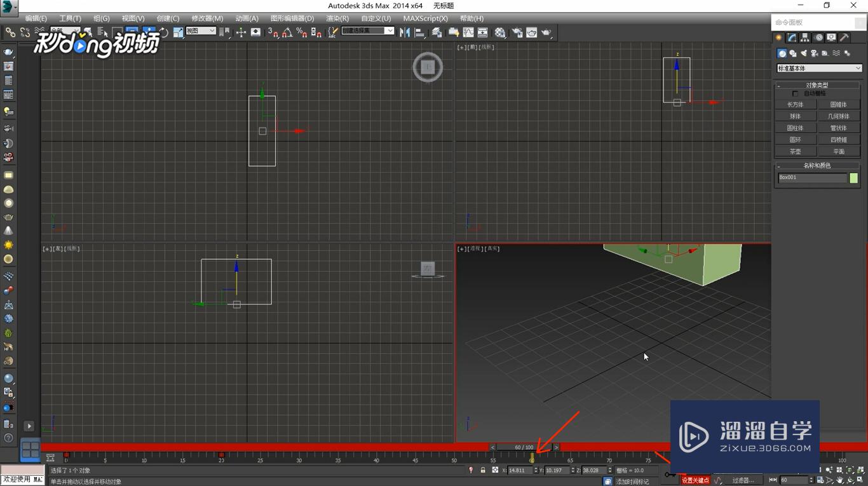
Task: Toggle the Percent Snap button
Action: [301, 32]
